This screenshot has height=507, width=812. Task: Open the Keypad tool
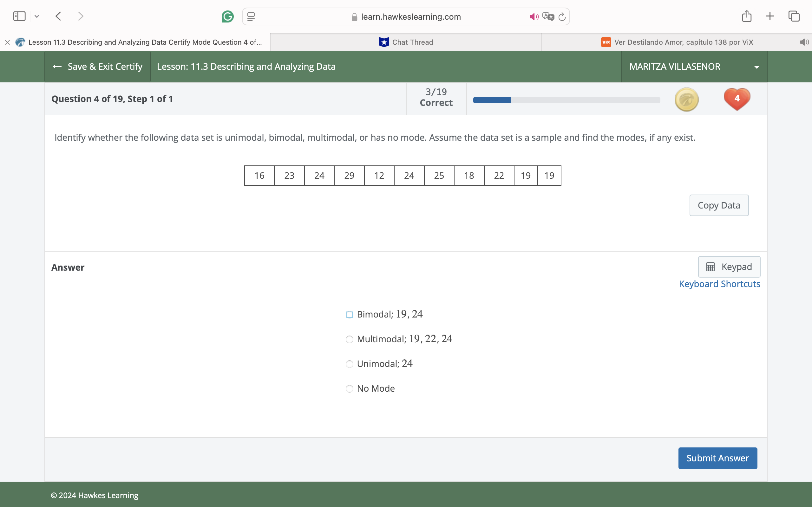[729, 266]
